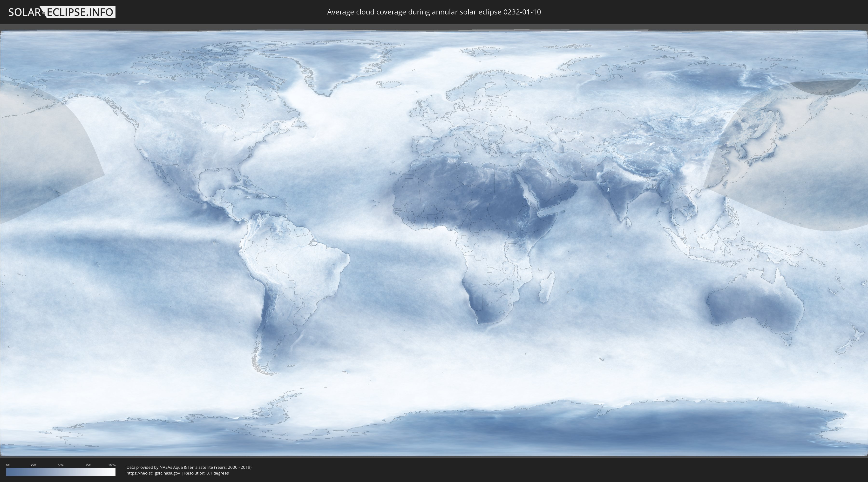Viewport: 868px width, 482px height.
Task: Click the 50% legend label
Action: 61,465
